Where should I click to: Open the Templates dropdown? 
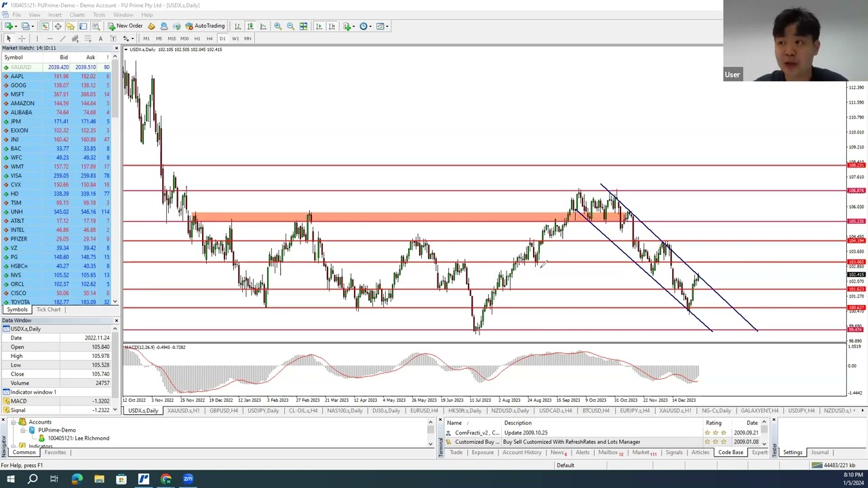tap(382, 26)
